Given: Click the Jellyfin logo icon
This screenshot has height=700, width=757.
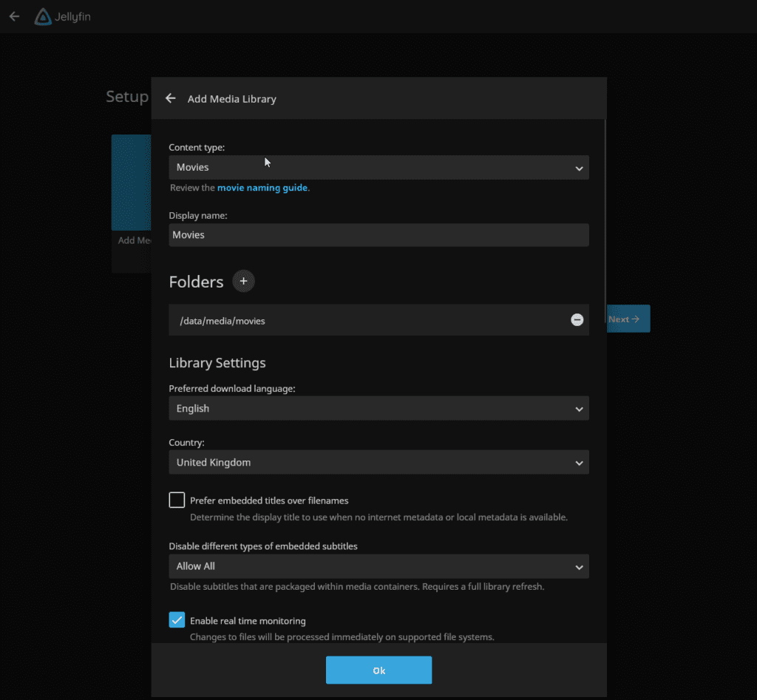Looking at the screenshot, I should point(43,17).
